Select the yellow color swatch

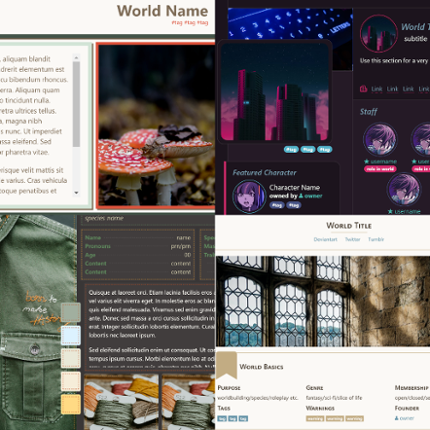71,404
